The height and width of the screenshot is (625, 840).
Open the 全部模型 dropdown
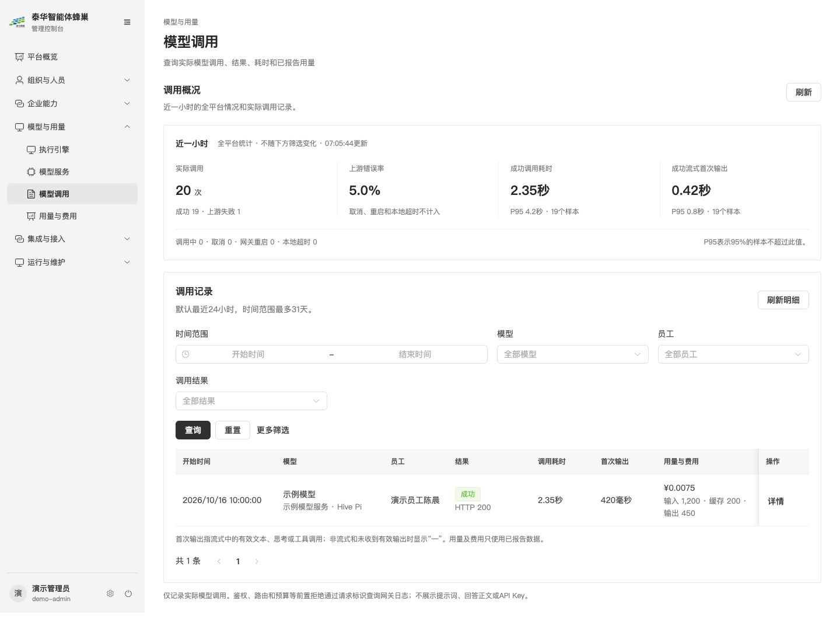click(x=572, y=354)
